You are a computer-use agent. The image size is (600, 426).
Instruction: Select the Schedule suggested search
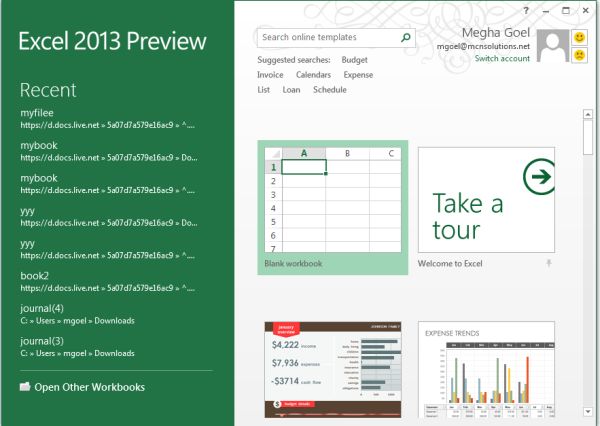click(330, 90)
